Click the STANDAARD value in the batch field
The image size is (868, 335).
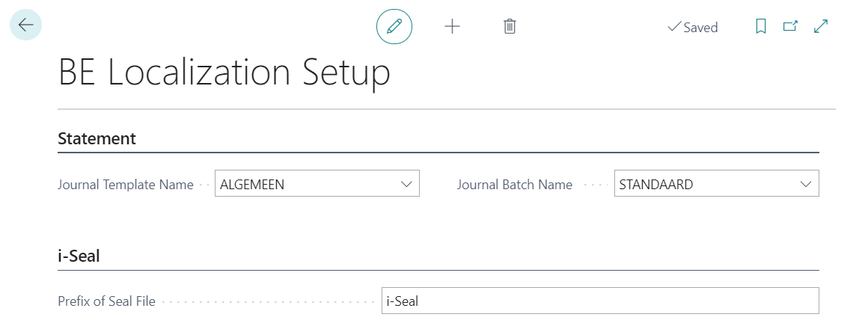[656, 185]
